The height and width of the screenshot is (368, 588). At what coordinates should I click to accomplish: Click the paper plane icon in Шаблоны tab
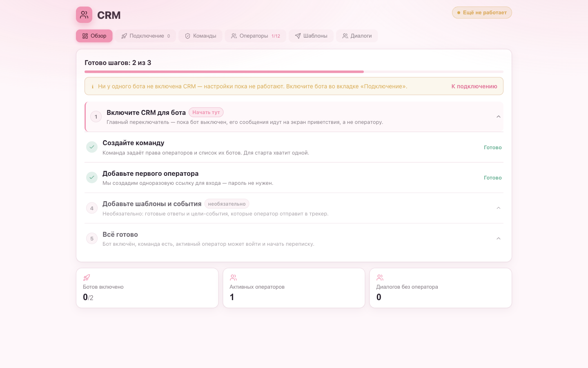298,36
